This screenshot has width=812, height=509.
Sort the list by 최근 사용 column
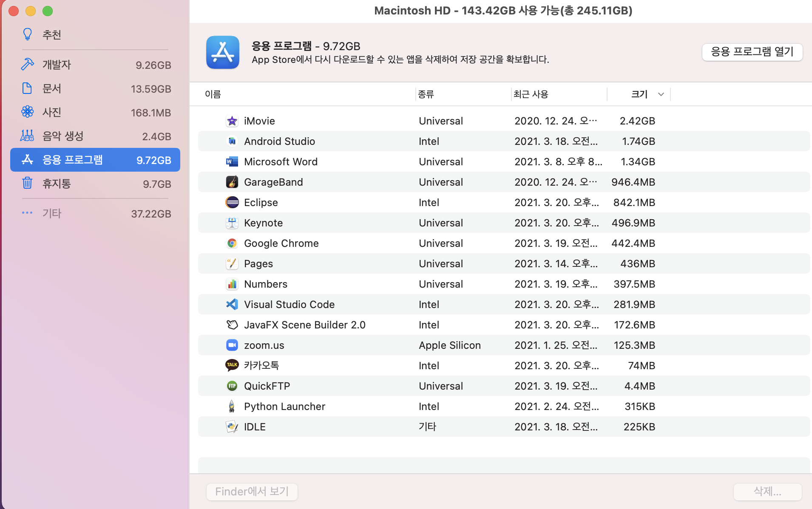pos(531,94)
